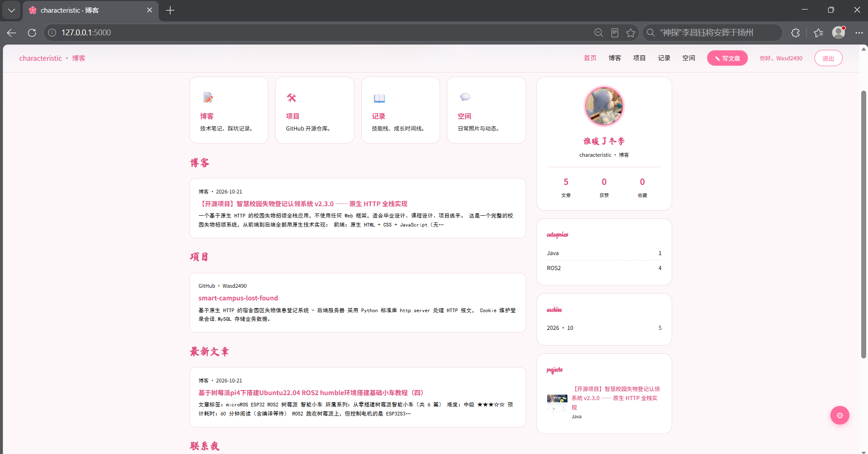Click the 项目 card GitHub 开源仓库 text
This screenshot has height=454, width=868.
click(x=309, y=129)
